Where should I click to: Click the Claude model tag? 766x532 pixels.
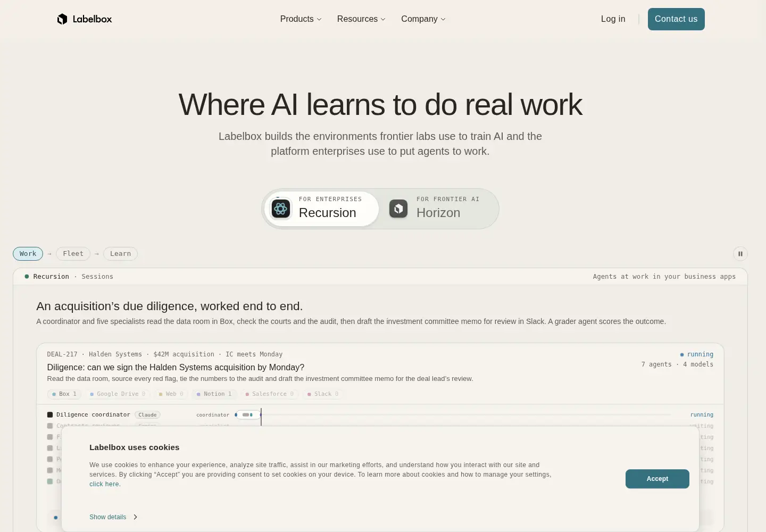coord(147,415)
